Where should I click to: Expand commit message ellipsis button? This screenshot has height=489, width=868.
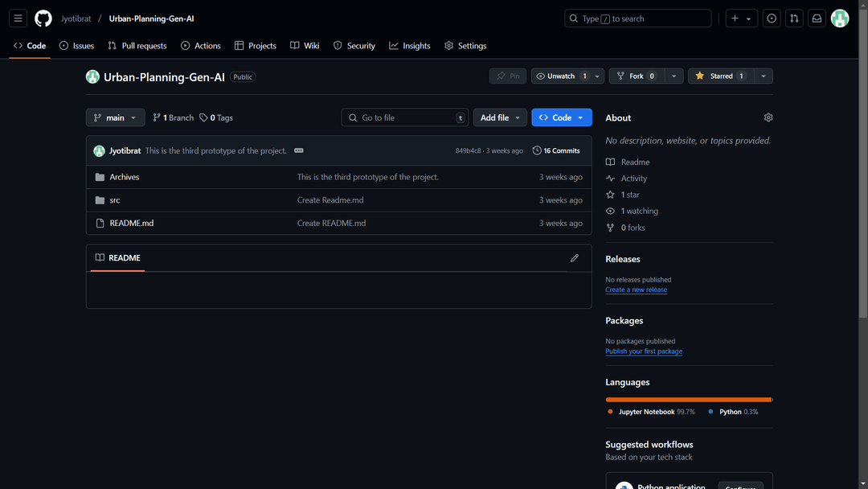tap(298, 150)
